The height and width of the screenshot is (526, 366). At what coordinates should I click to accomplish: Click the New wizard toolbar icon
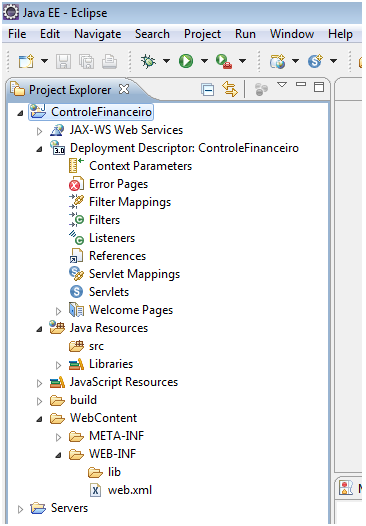click(26, 61)
